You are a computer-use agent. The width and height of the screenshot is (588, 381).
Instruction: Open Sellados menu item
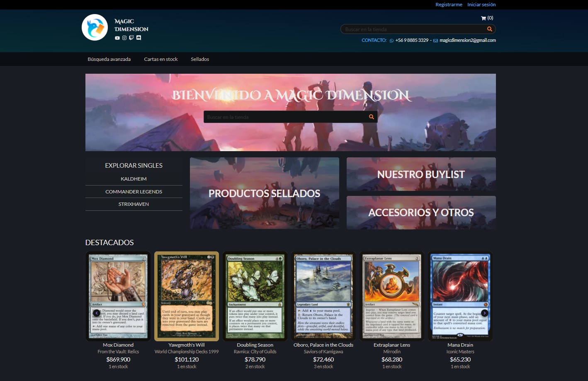[x=200, y=59]
